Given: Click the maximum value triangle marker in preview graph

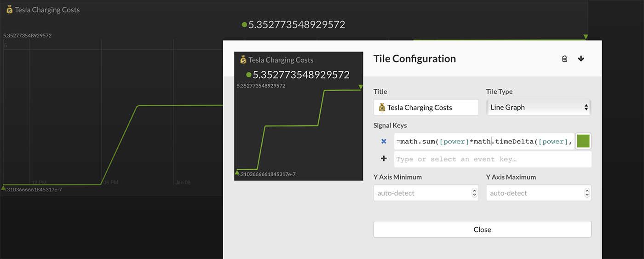Looking at the screenshot, I should pos(361,87).
